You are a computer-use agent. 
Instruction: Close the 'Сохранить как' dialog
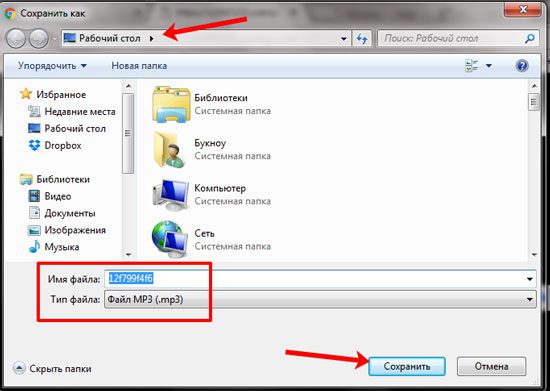tap(523, 9)
